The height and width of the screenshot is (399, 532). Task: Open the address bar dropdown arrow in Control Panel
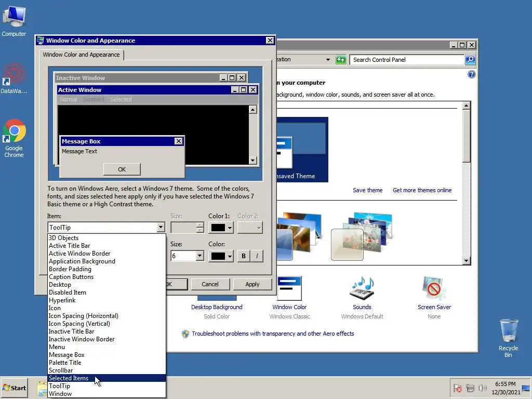(328, 60)
